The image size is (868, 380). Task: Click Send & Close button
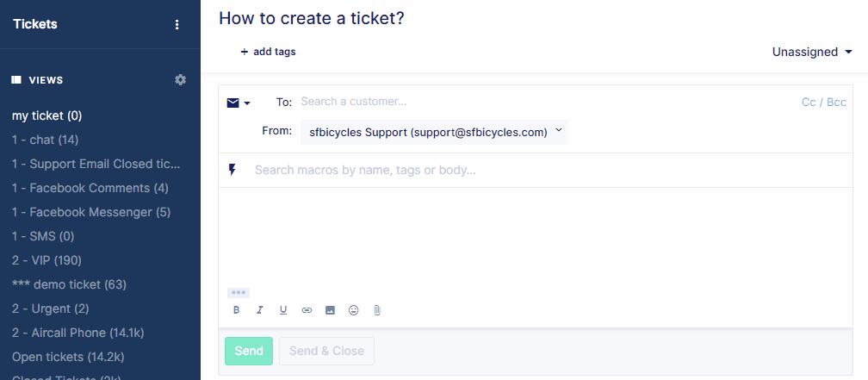click(326, 352)
